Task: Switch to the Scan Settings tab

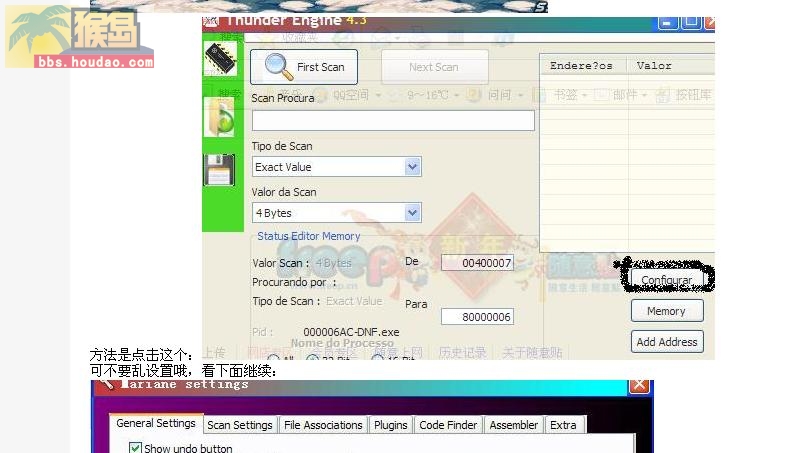Action: 240,425
